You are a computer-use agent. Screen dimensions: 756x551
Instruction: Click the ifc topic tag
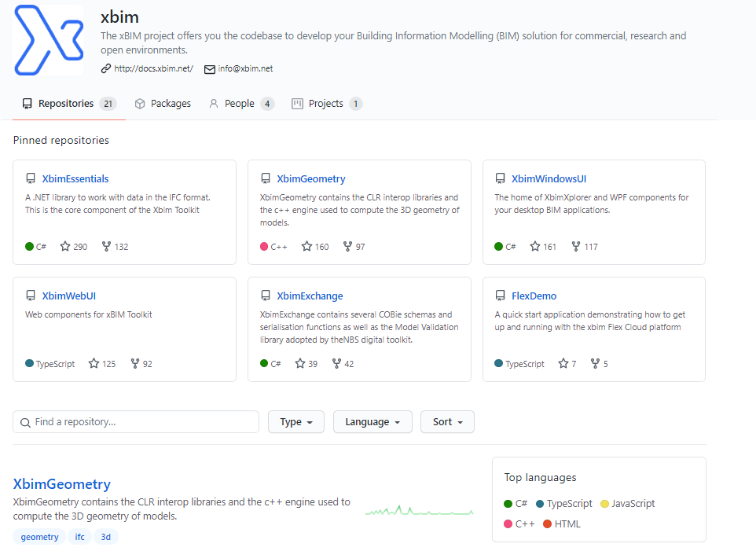[x=79, y=537]
